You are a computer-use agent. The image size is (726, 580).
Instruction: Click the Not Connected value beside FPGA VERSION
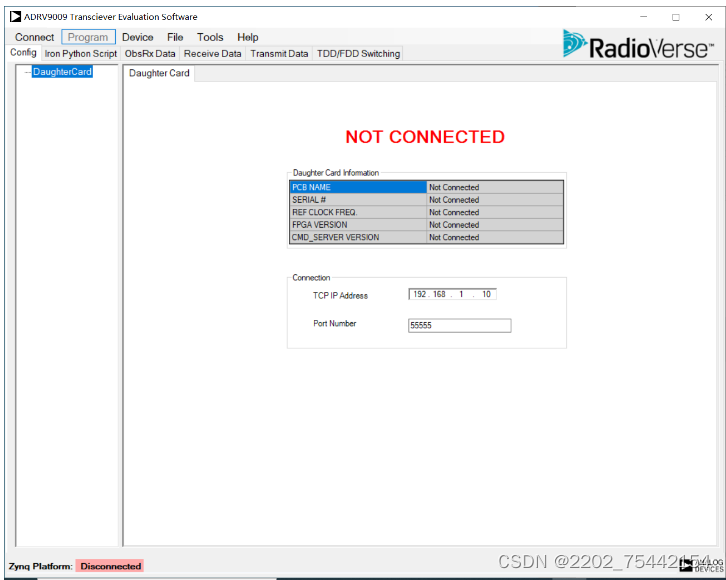[x=494, y=225]
